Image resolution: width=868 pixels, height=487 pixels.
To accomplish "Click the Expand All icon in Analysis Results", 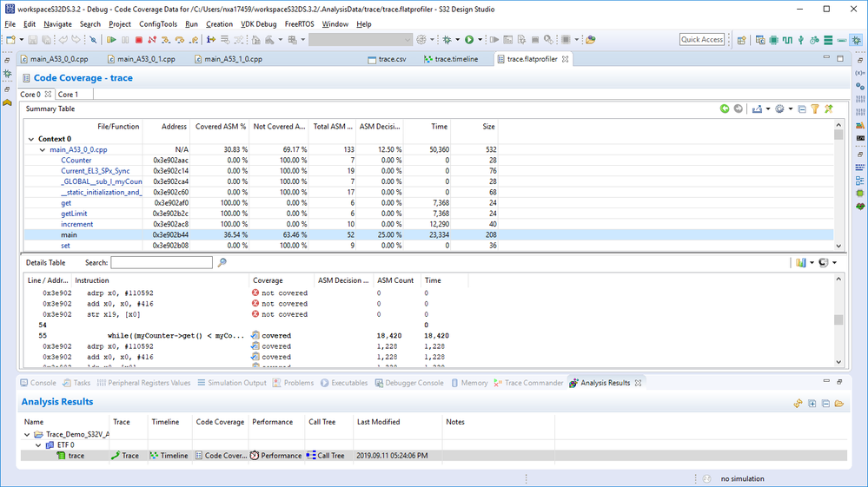I will coord(812,404).
